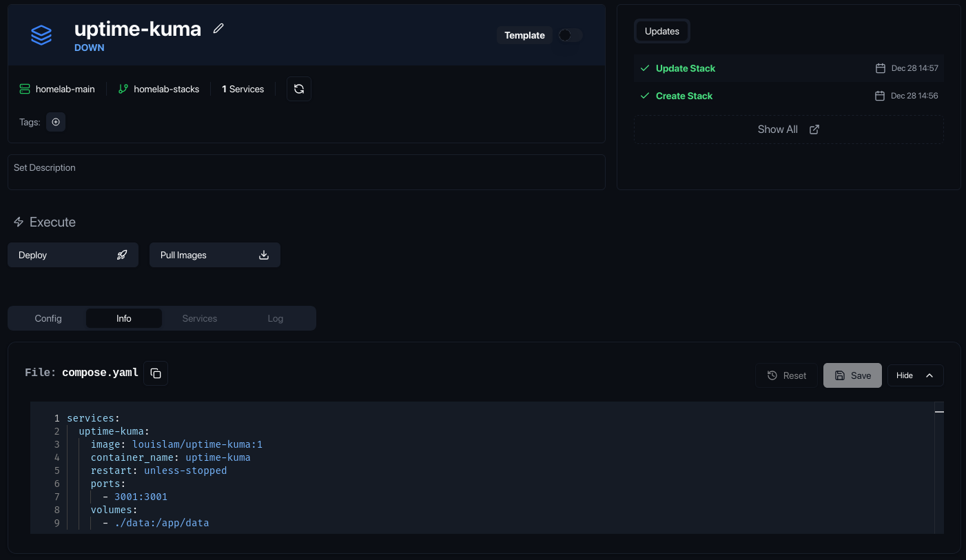This screenshot has height=560, width=966.
Task: Click Show All updates
Action: (x=789, y=129)
